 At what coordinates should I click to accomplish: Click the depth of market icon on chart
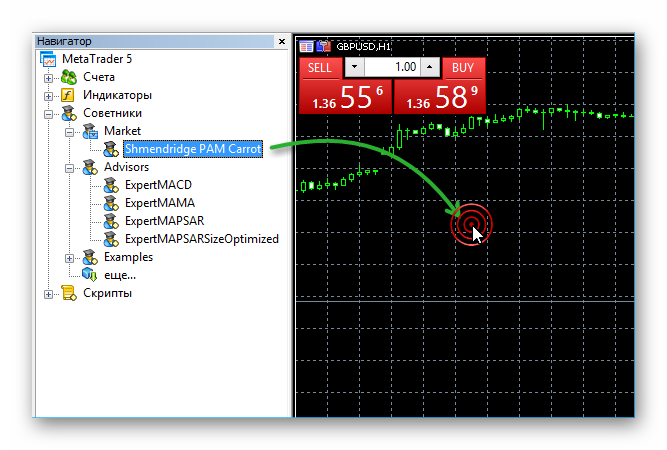coord(324,46)
